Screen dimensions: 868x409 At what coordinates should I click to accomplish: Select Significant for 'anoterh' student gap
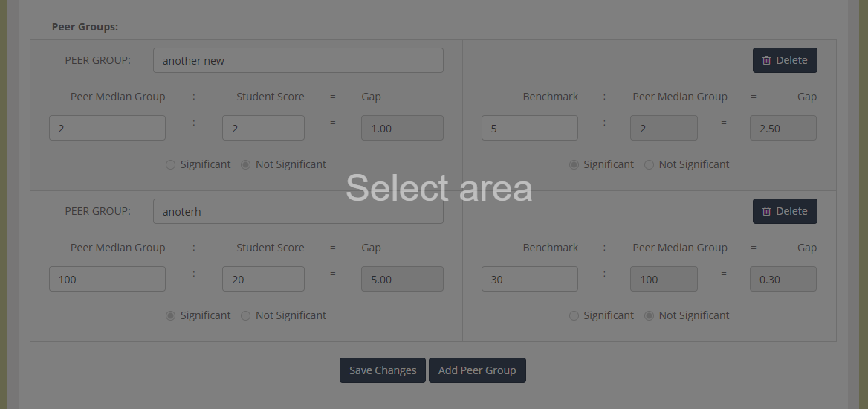pyautogui.click(x=170, y=315)
